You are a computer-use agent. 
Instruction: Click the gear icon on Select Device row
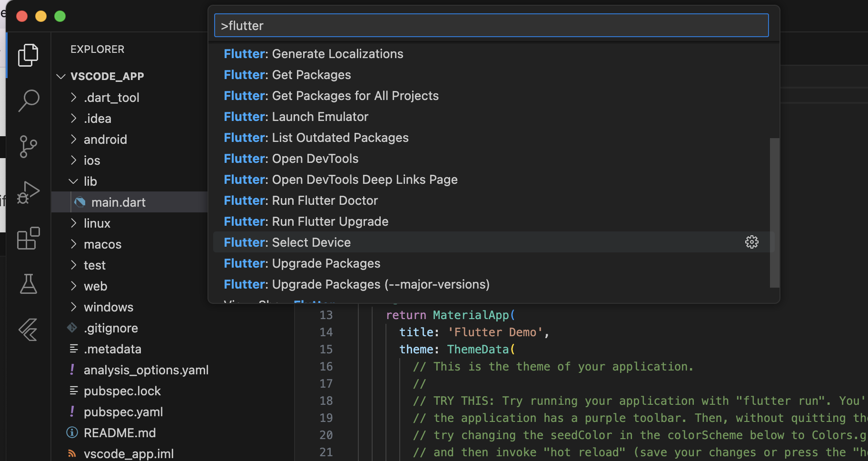[x=752, y=242]
